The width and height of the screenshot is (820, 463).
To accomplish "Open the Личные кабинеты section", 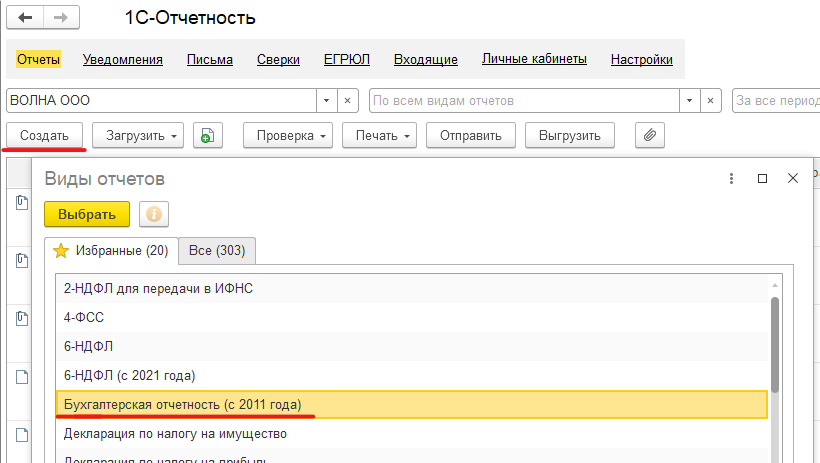I will [x=534, y=59].
